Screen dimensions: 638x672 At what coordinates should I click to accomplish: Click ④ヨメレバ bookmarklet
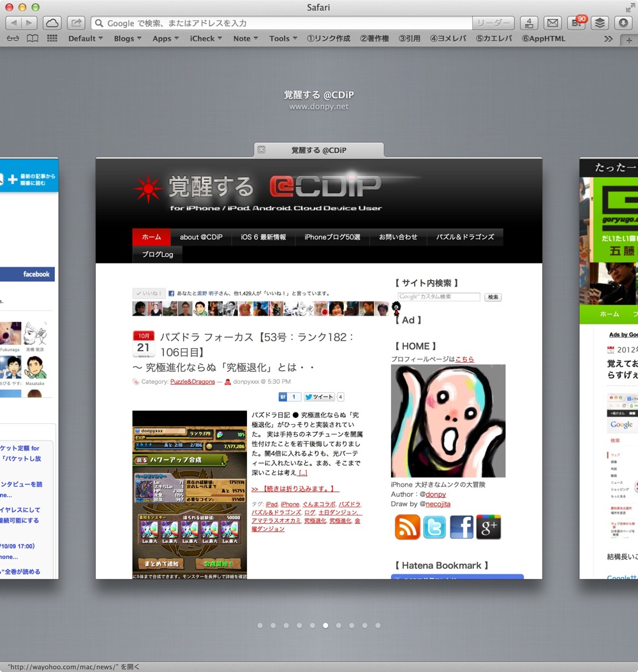pyautogui.click(x=448, y=38)
